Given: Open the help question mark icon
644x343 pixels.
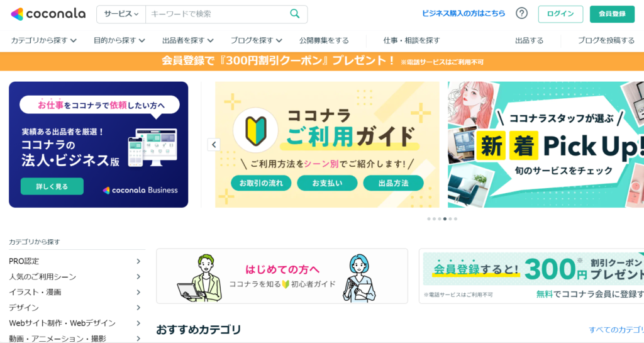Looking at the screenshot, I should click(521, 14).
